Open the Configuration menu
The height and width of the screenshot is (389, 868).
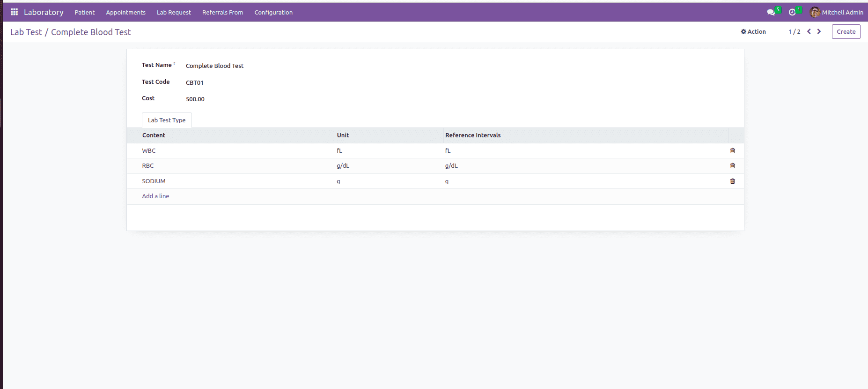(273, 13)
